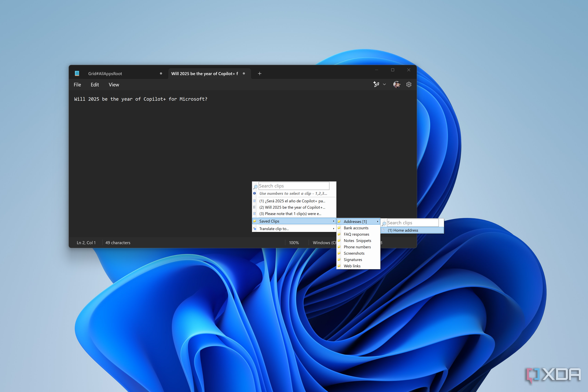Click the folder icon beside Signatures
588x392 pixels.
[339, 259]
